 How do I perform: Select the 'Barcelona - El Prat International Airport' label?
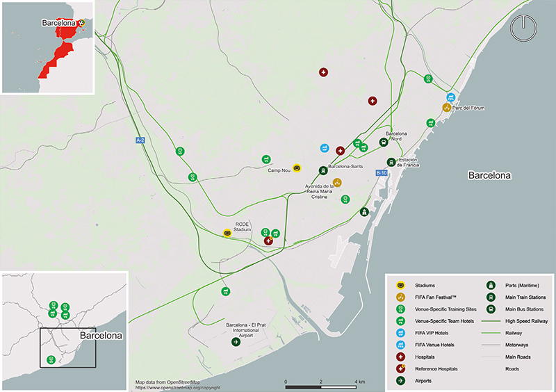(x=246, y=330)
